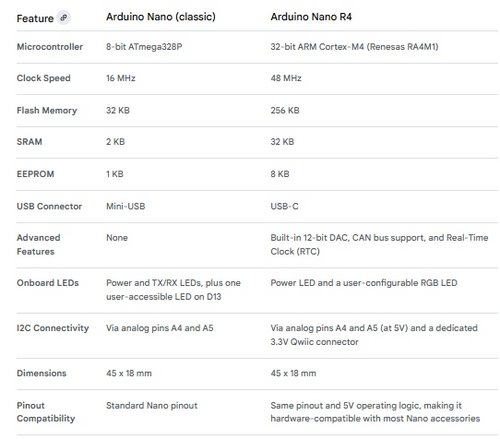The width and height of the screenshot is (500, 439).
Task: Select the I2C Connectivity row label
Action: tap(53, 328)
